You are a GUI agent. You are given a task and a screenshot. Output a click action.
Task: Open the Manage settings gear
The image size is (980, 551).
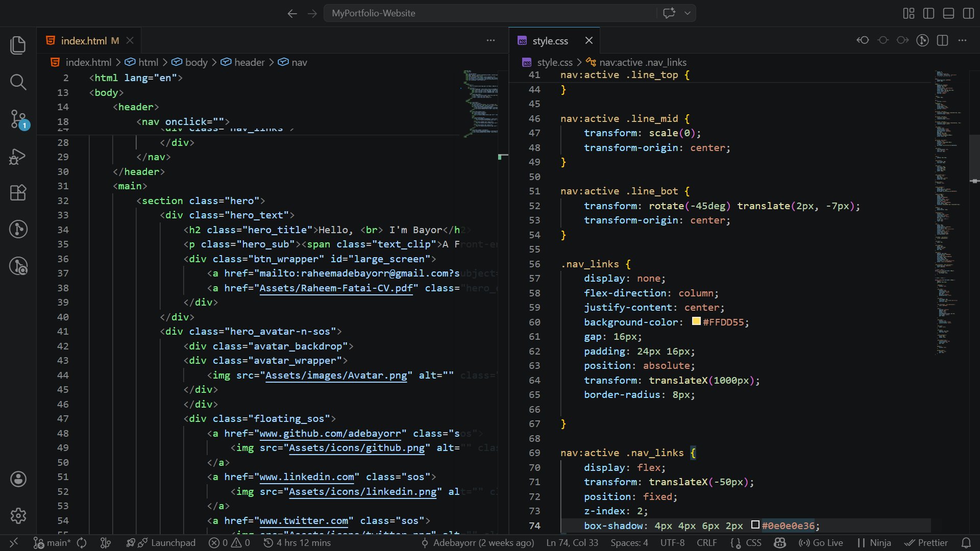pyautogui.click(x=18, y=516)
